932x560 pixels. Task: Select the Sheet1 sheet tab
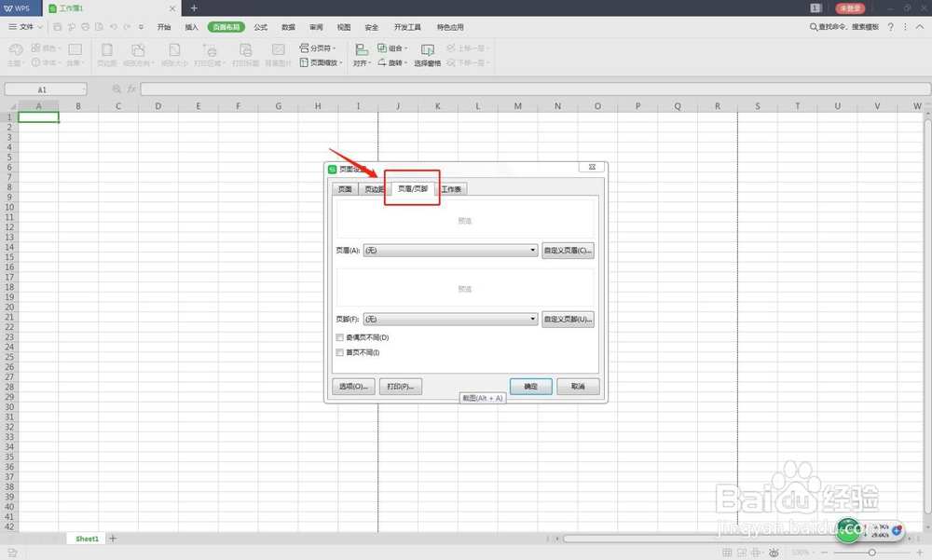coord(87,539)
